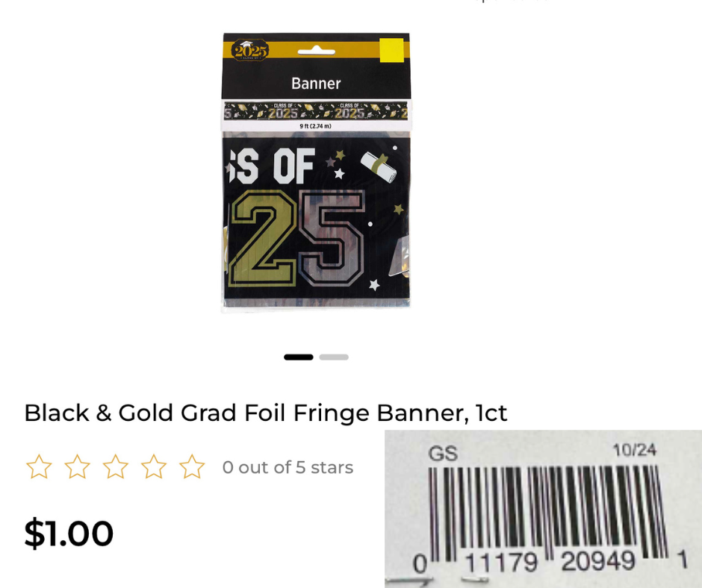
Task: Click the yellow square on the package header
Action: 392,51
